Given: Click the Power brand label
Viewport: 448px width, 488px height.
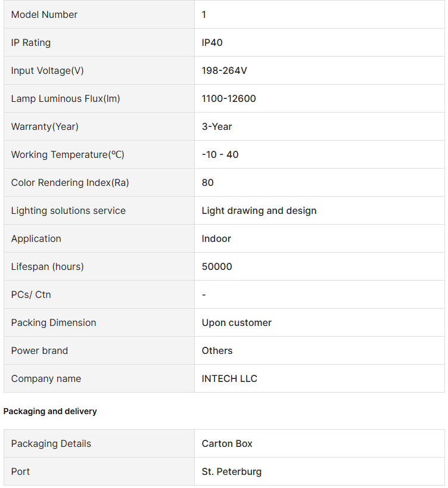Looking at the screenshot, I should pos(39,350).
